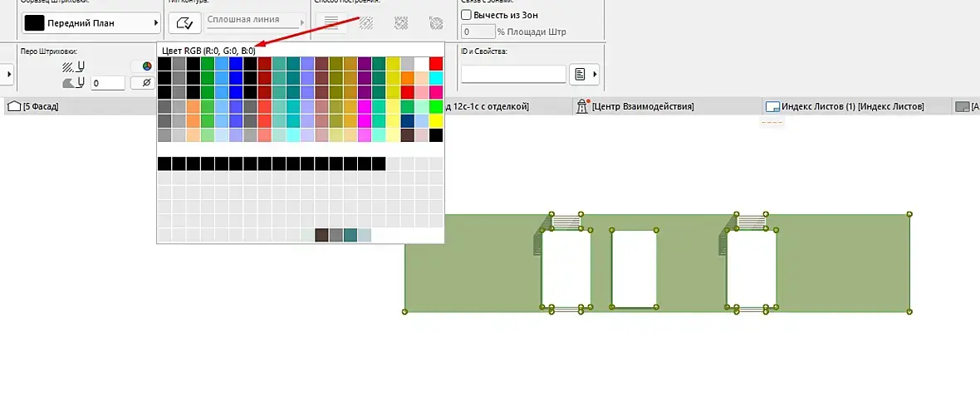Open the contour type pen icon button
This screenshot has height=395, width=980.
point(184,23)
